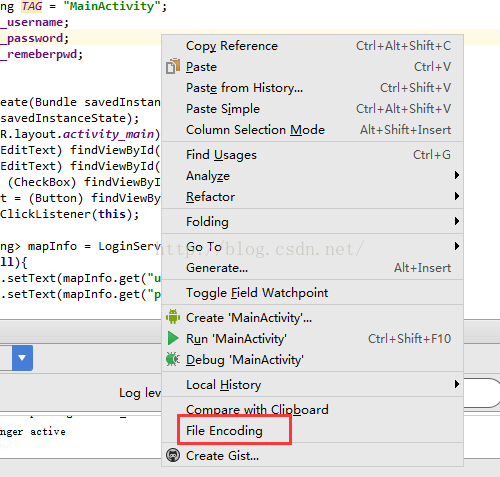Click the TAG constant in the code
This screenshot has height=477, width=500.
32,6
